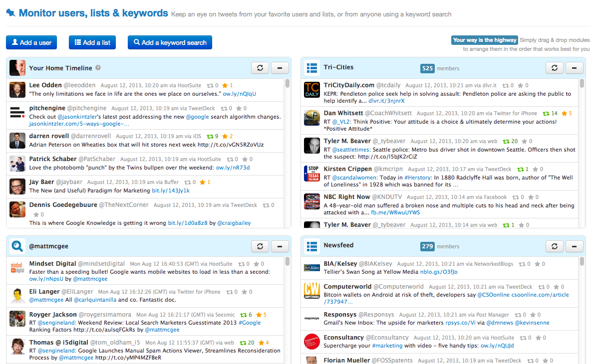Screen dimensions: 594x364
Task: Click the star on darren rovell's tweet
Action: (225, 136)
